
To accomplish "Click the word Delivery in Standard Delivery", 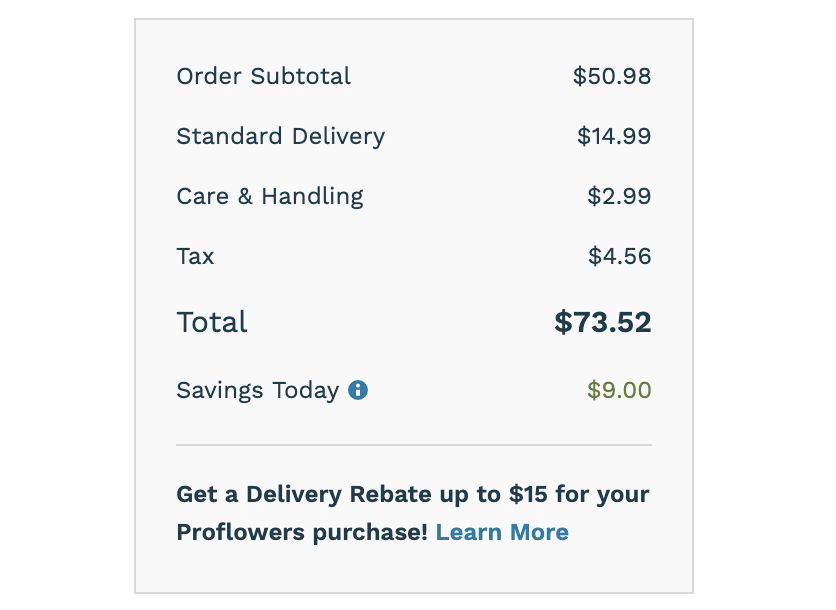I will [x=338, y=137].
